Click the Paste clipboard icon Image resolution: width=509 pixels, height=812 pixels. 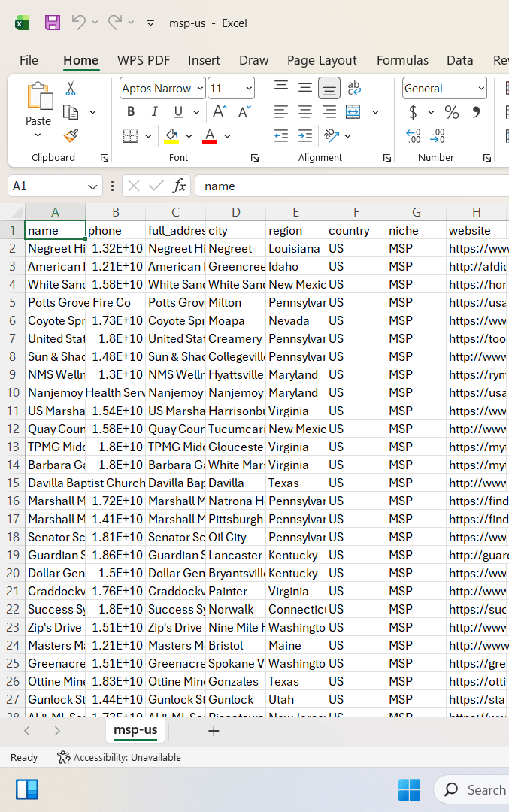point(40,95)
